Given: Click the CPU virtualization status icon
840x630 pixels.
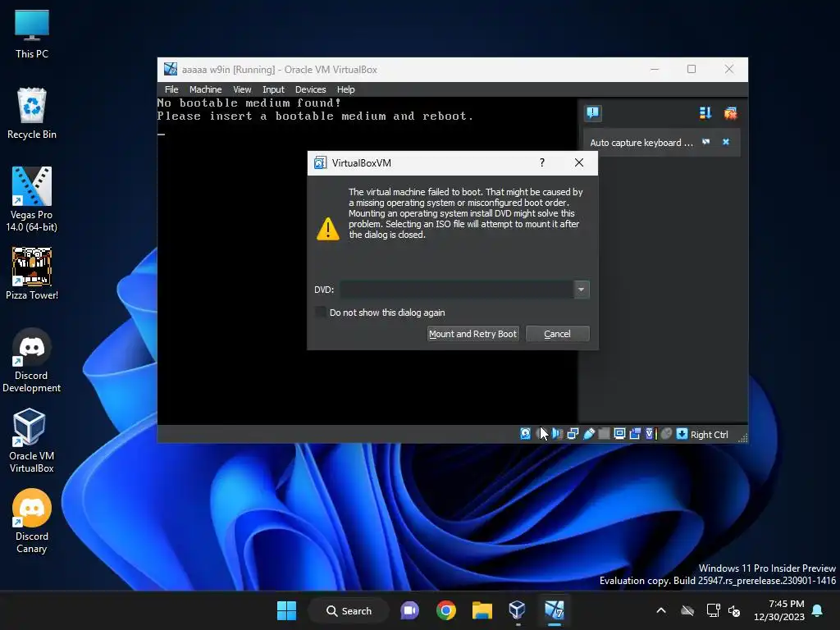Looking at the screenshot, I should [x=651, y=434].
